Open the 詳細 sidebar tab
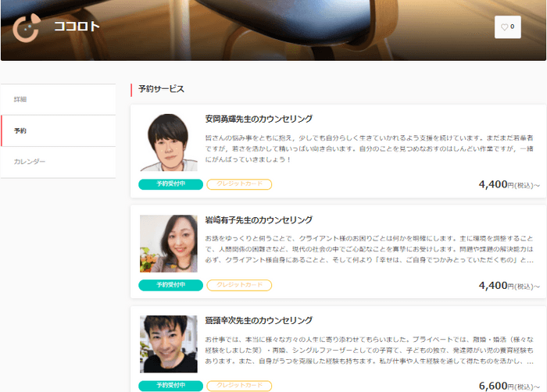 (x=58, y=99)
